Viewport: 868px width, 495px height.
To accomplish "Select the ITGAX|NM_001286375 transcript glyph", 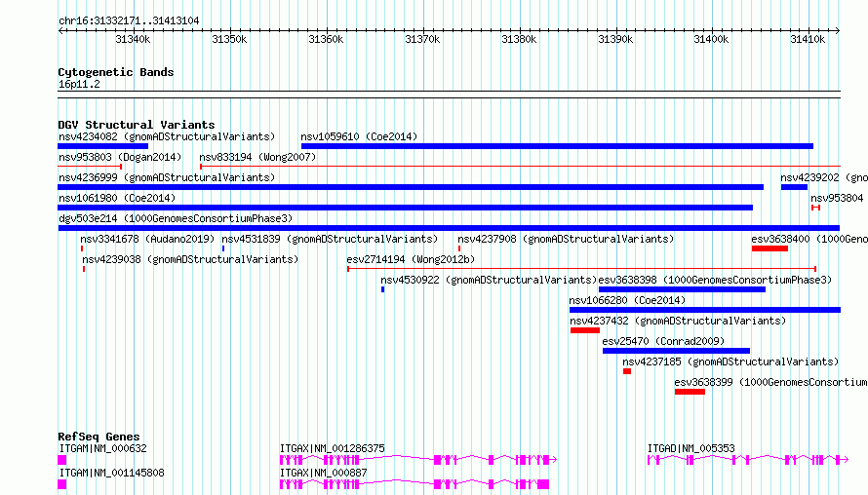I will [418, 460].
